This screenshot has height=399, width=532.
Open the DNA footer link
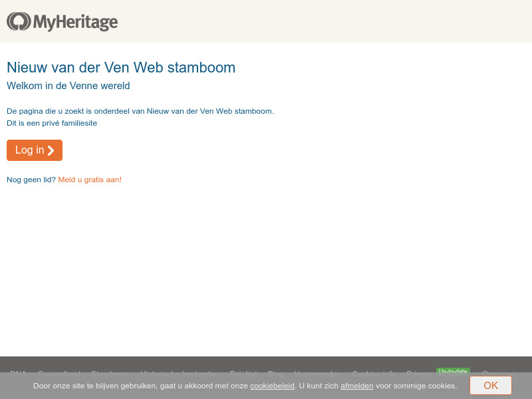(x=19, y=374)
